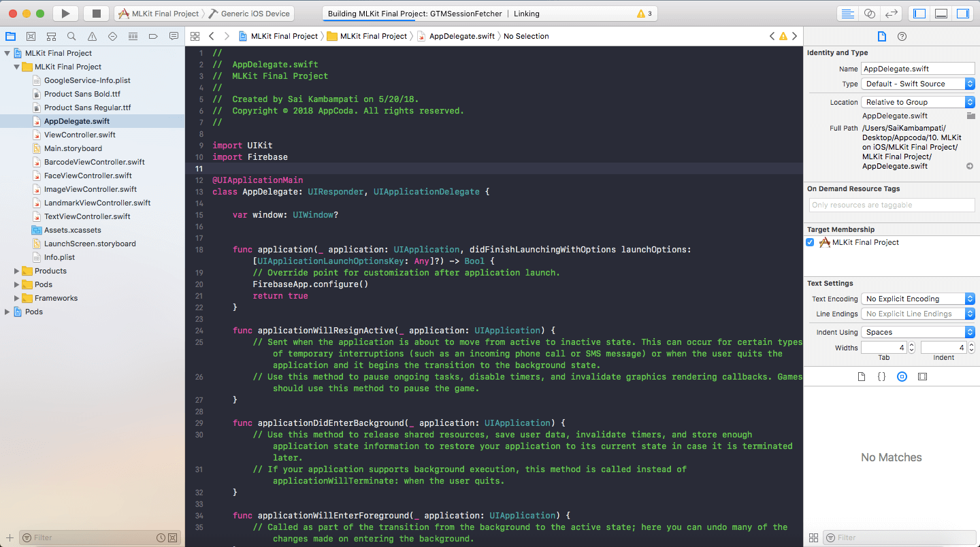Image resolution: width=980 pixels, height=547 pixels.
Task: Open the Type dropdown showing Default - Swift Source
Action: [x=918, y=84]
